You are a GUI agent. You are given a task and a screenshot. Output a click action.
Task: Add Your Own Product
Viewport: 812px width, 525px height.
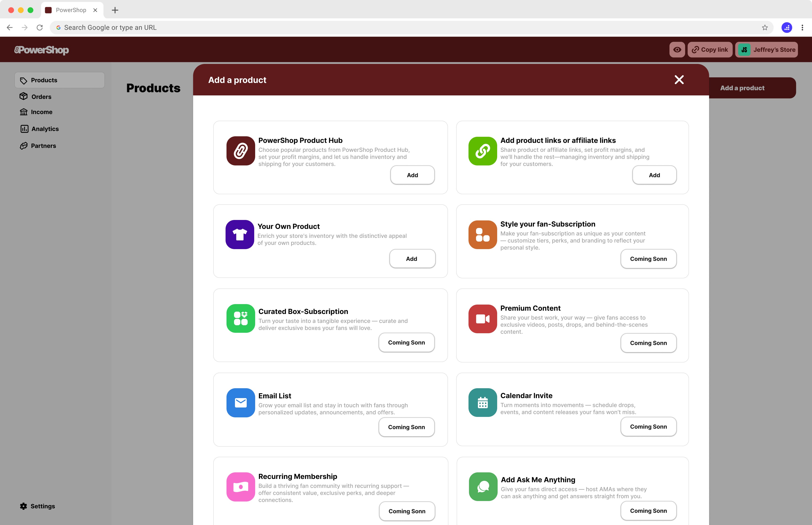[412, 259]
